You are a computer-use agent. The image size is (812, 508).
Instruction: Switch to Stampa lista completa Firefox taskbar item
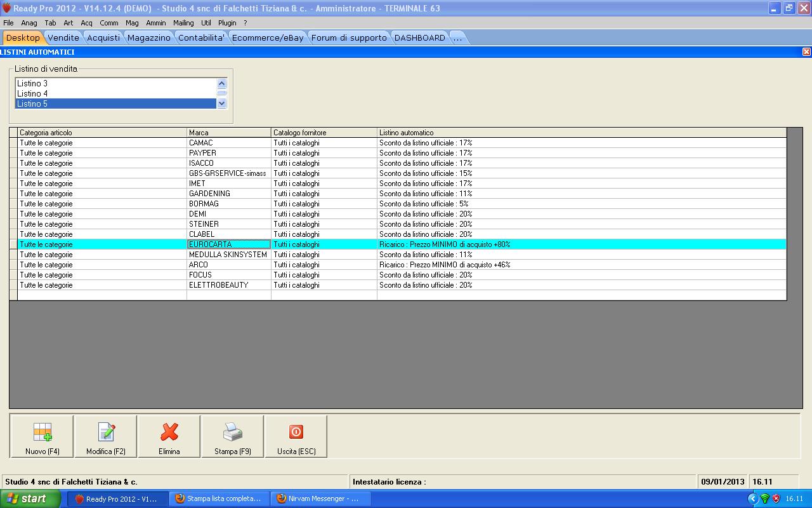219,498
